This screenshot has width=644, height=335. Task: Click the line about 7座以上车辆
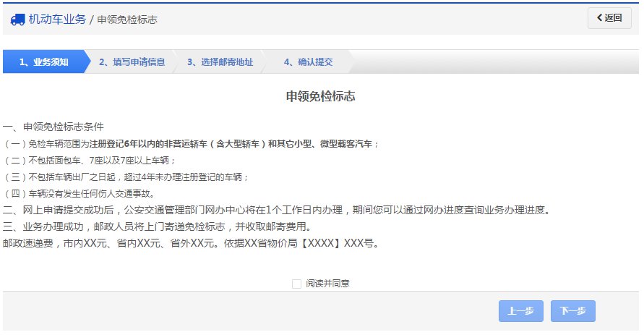89,161
